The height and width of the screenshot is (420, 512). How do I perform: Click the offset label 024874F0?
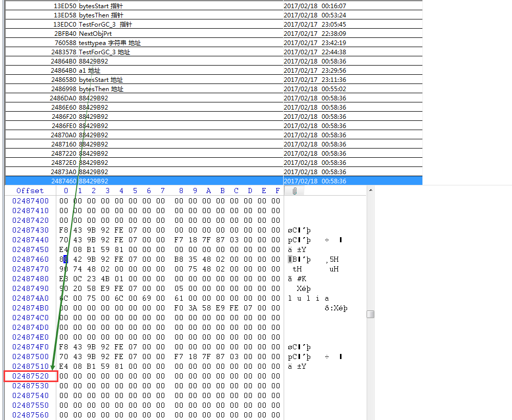30,347
